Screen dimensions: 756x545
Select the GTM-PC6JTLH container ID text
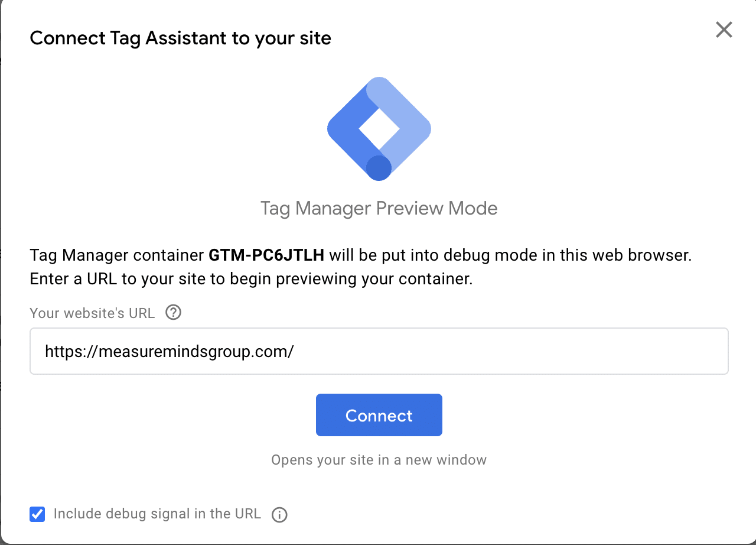click(x=266, y=256)
